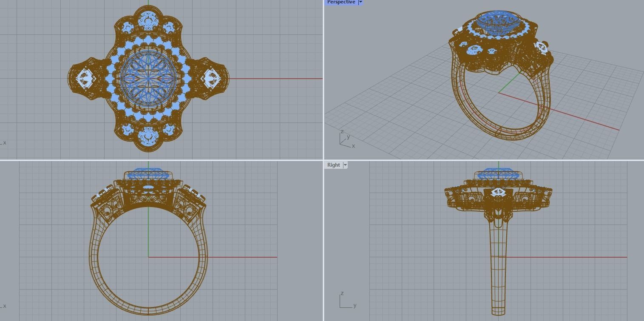Click the Perspective viewport title label
Screen dimensions: 644x321
tap(341, 2)
